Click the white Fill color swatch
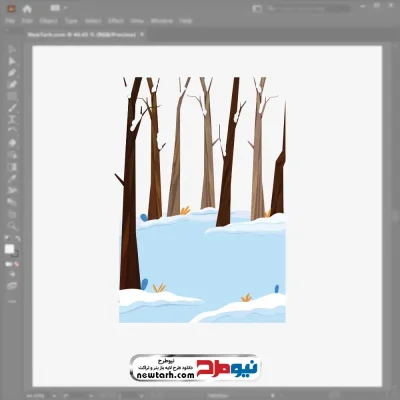 (9, 249)
